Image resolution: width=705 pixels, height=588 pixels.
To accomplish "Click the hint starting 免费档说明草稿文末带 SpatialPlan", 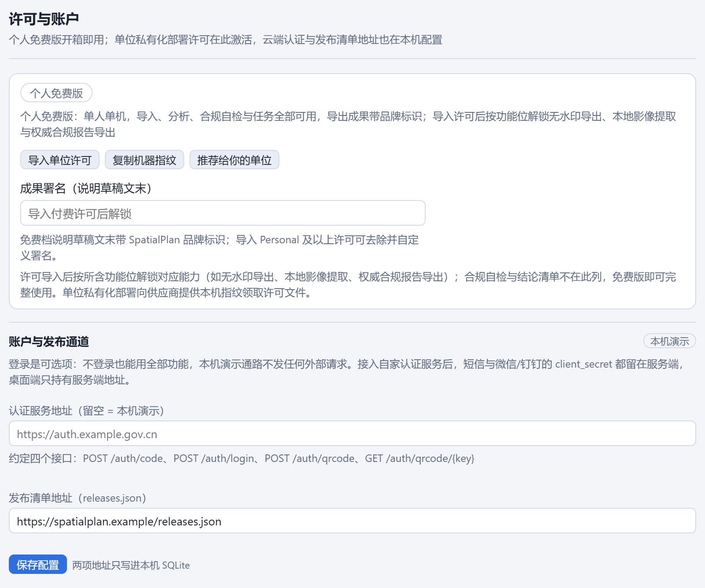I will 219,248.
